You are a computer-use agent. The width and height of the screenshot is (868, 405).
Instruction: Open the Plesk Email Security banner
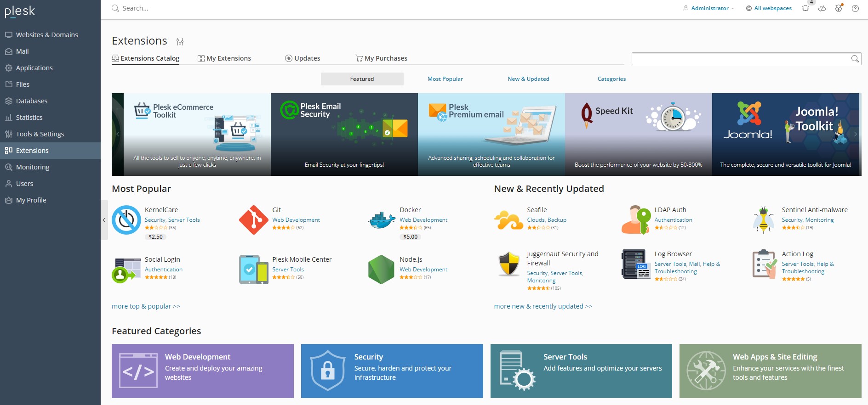(x=344, y=135)
